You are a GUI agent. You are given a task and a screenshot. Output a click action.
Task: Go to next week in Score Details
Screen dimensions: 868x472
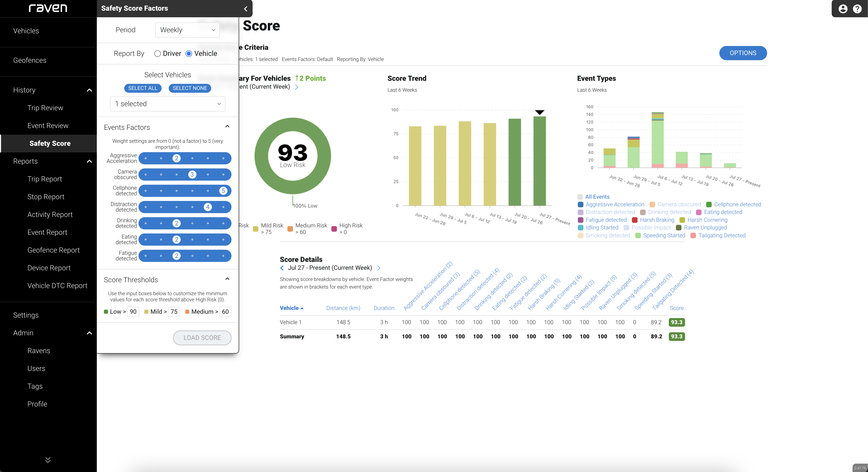[379, 268]
